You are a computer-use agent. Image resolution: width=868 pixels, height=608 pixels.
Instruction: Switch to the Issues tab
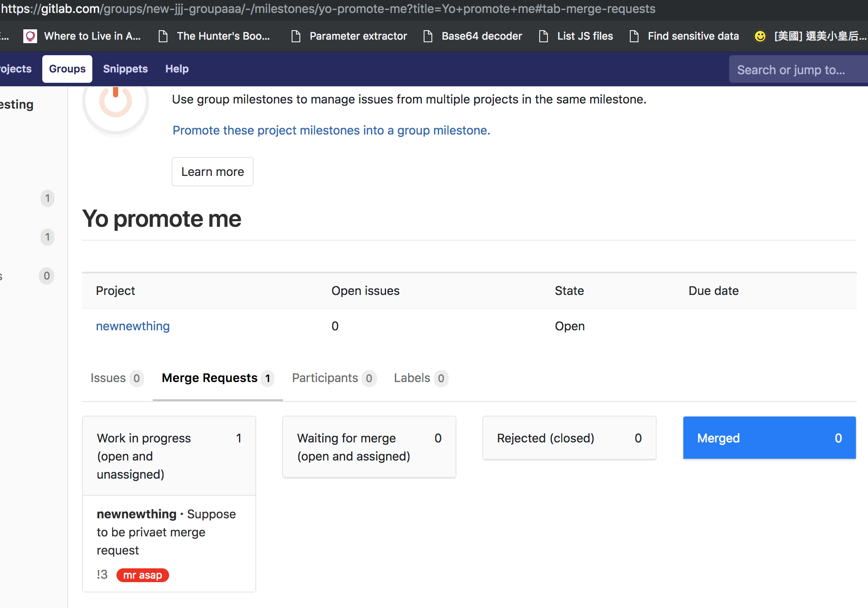pyautogui.click(x=108, y=378)
